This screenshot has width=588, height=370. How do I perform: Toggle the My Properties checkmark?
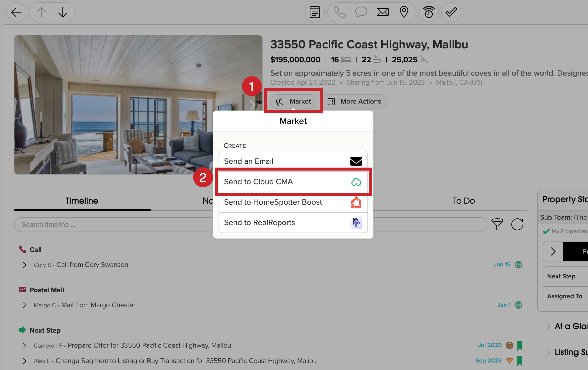[x=546, y=231]
